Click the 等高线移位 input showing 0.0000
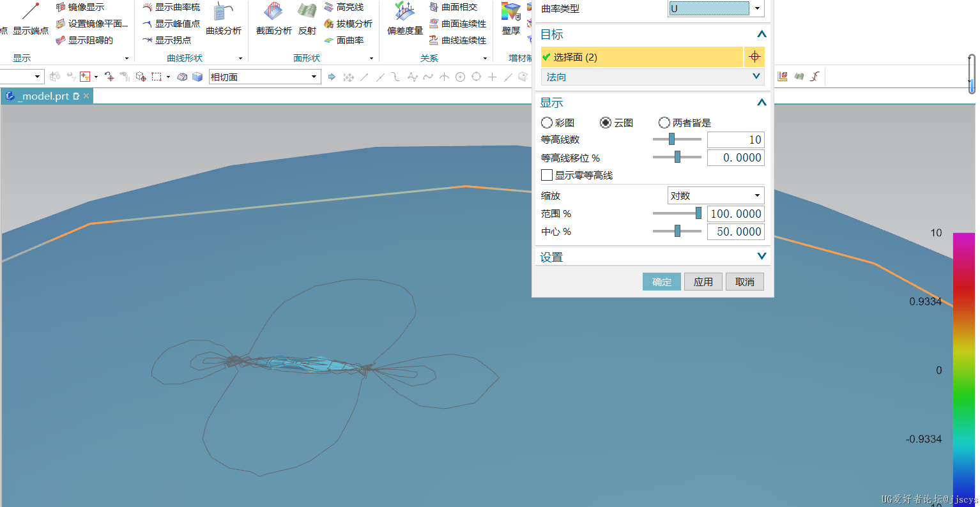The width and height of the screenshot is (980, 507). [736, 157]
